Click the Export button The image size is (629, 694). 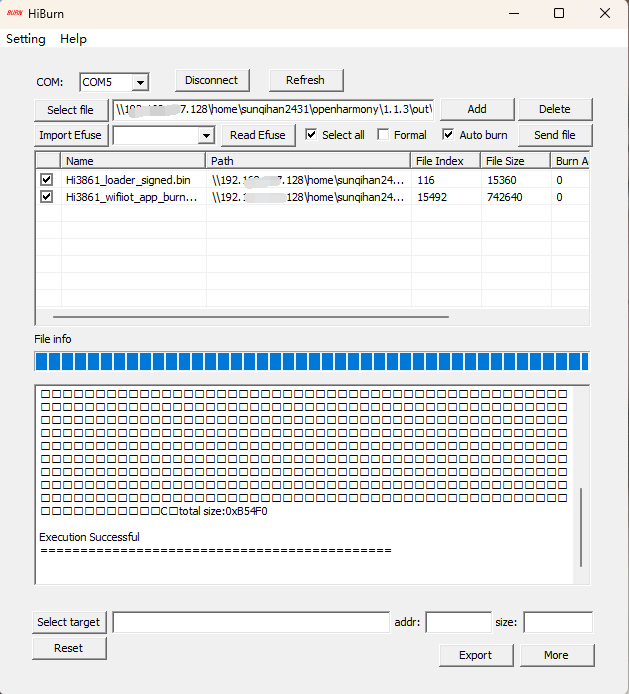[x=476, y=655]
